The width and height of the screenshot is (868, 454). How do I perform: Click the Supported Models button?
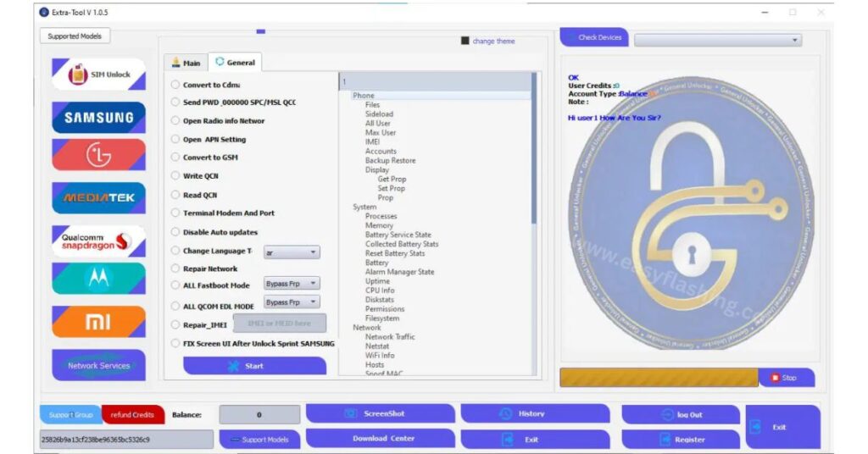pyautogui.click(x=75, y=36)
